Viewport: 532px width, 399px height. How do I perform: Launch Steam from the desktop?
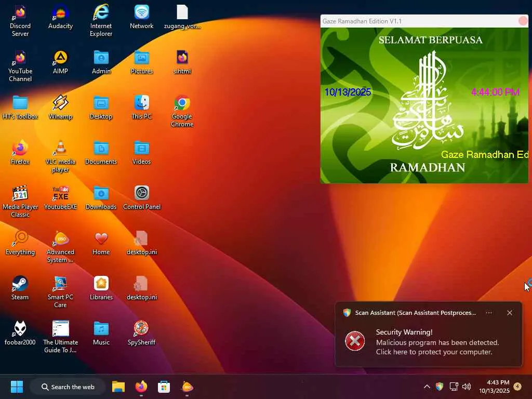coord(20,288)
